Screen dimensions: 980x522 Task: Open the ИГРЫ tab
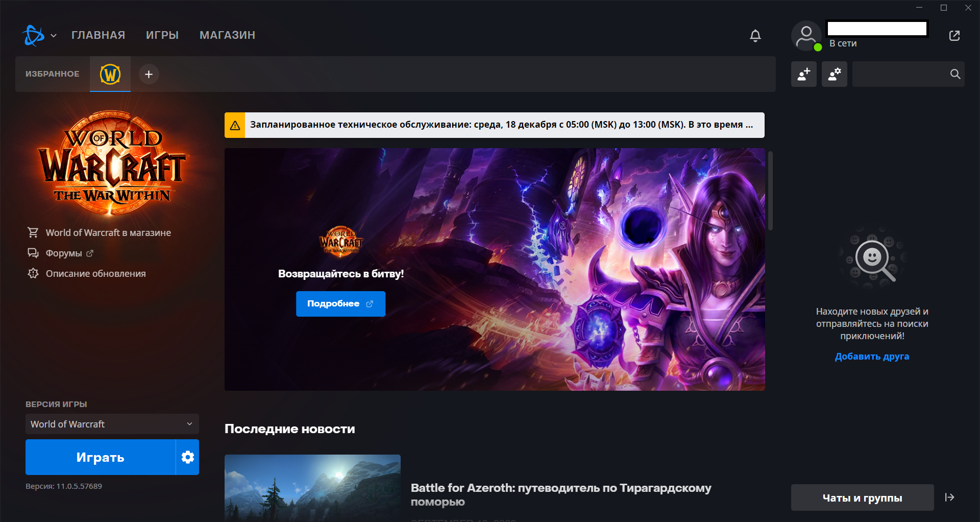tap(162, 35)
